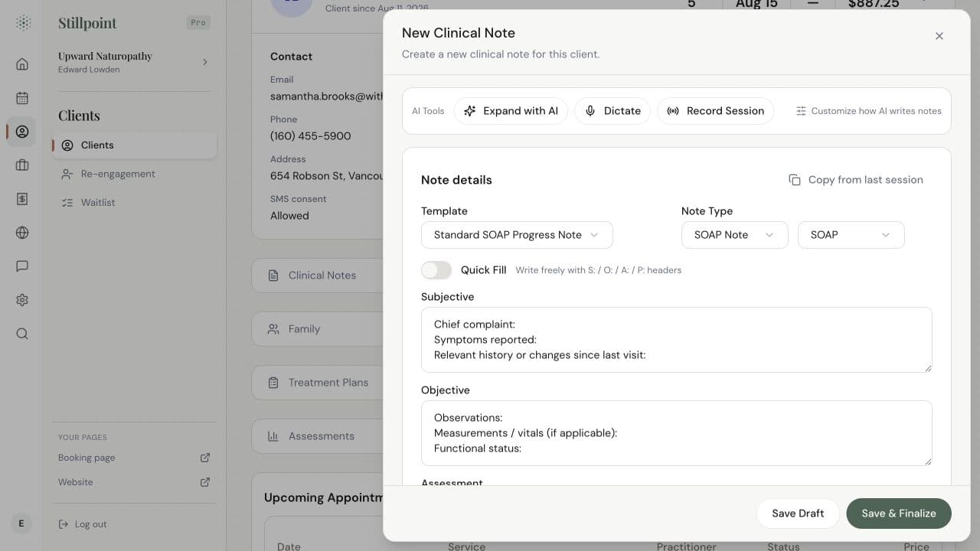The height and width of the screenshot is (551, 980).
Task: Click the address 654 Robson St text
Action: [327, 176]
